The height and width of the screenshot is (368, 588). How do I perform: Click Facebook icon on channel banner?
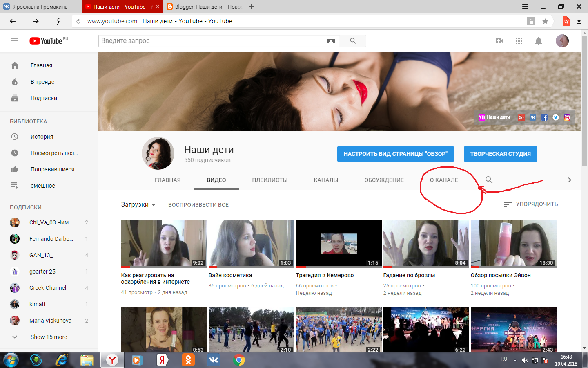(544, 117)
